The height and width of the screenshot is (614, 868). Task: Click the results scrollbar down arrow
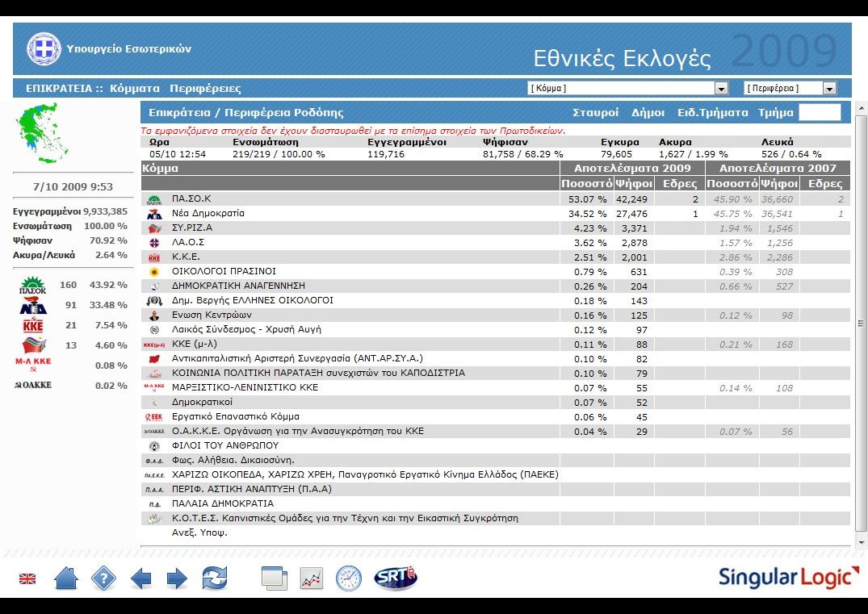[x=861, y=541]
